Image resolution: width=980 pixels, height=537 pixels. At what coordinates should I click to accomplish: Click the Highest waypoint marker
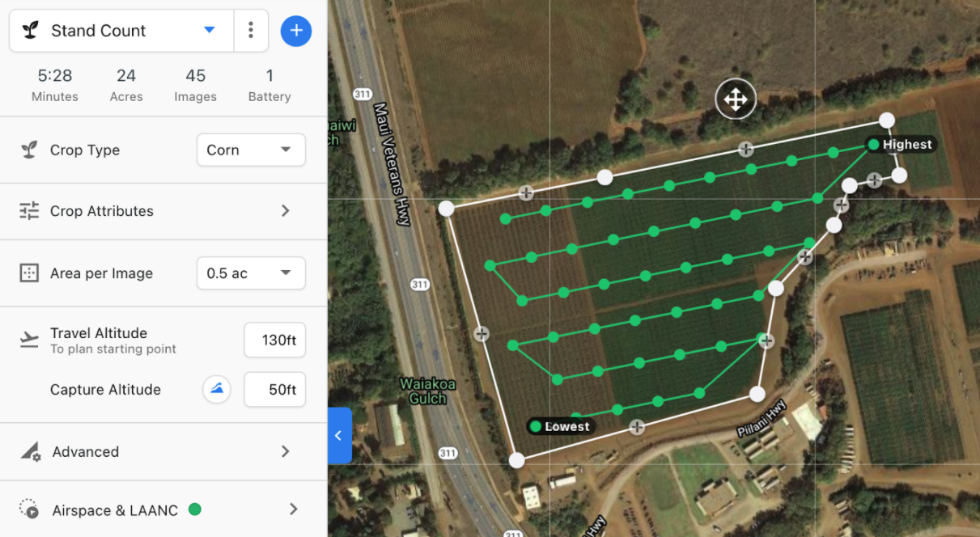(873, 145)
